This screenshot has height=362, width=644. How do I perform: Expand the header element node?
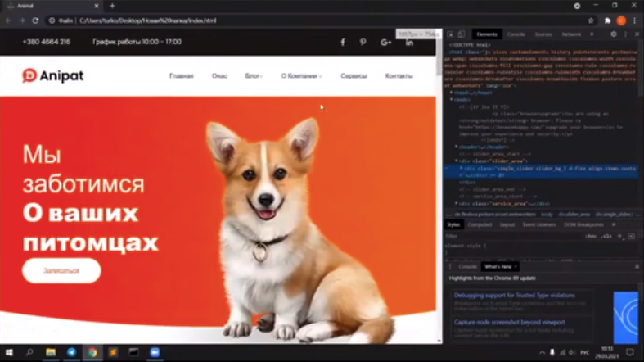tap(457, 147)
